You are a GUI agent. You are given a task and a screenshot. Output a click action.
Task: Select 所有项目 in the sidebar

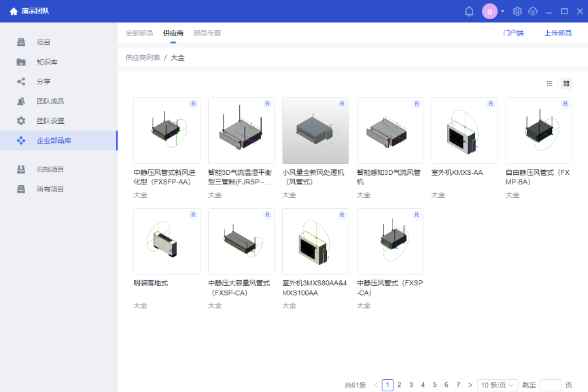pyautogui.click(x=50, y=189)
